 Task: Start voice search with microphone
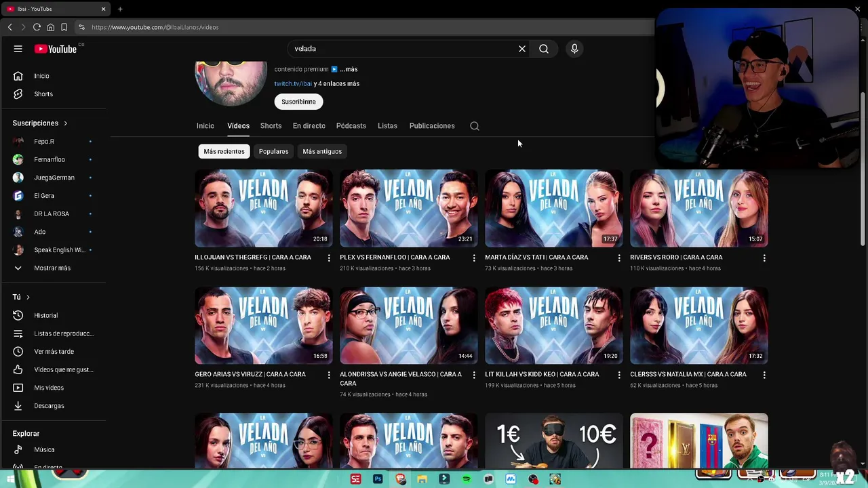point(574,49)
